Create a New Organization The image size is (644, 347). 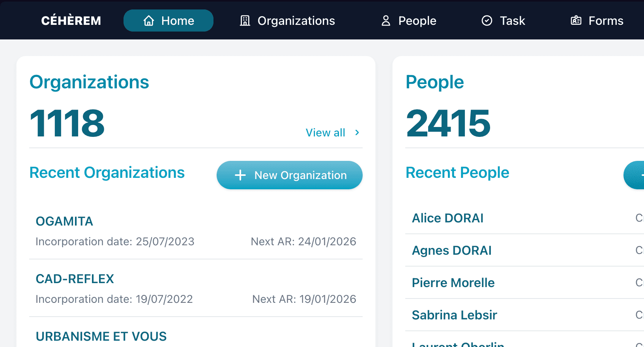(x=290, y=175)
